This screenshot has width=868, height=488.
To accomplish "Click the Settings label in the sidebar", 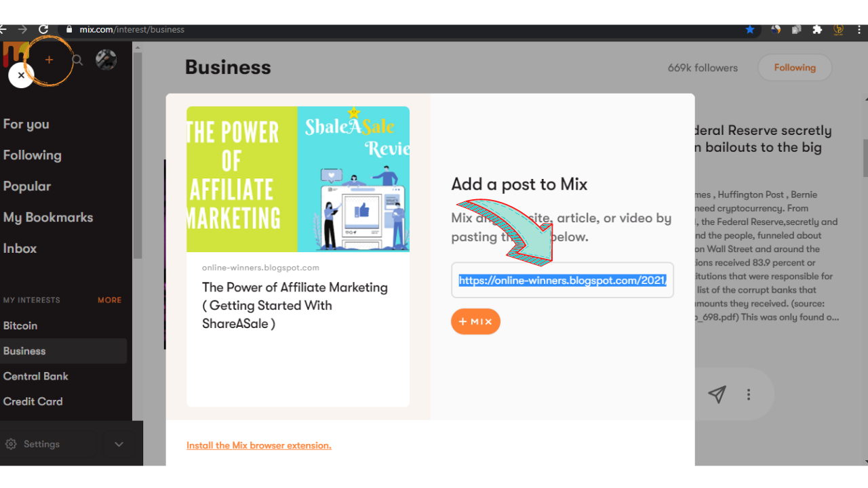I will pyautogui.click(x=41, y=444).
